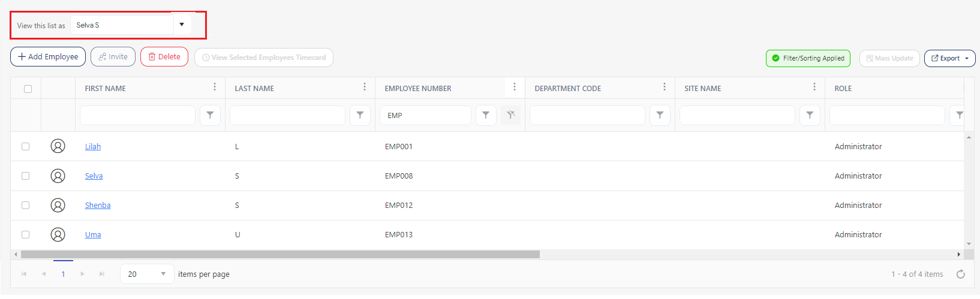Tick the select-all header checkbox
The height and width of the screenshot is (299, 980).
[28, 89]
